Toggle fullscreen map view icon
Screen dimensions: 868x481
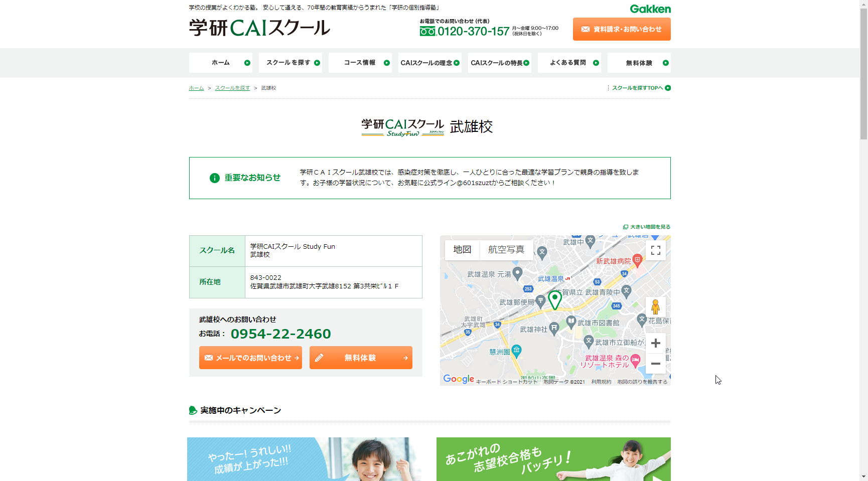click(655, 250)
